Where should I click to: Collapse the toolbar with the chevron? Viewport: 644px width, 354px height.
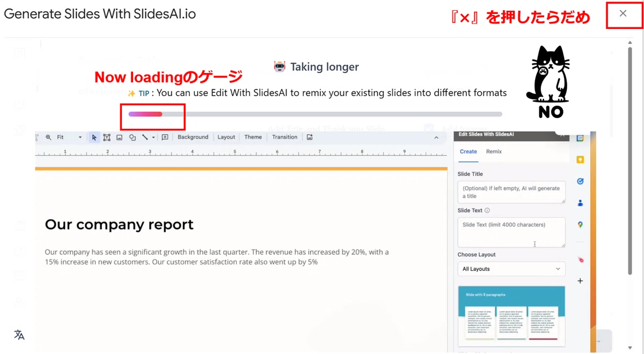pyautogui.click(x=436, y=138)
